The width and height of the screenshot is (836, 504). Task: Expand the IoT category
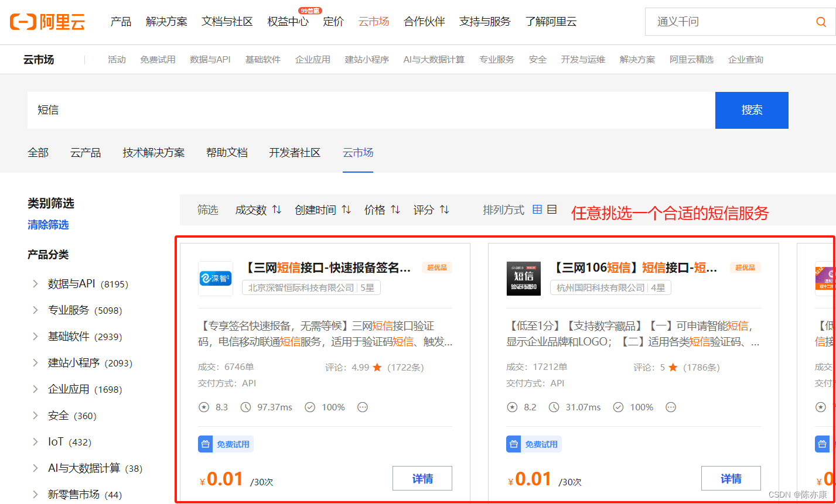click(35, 442)
